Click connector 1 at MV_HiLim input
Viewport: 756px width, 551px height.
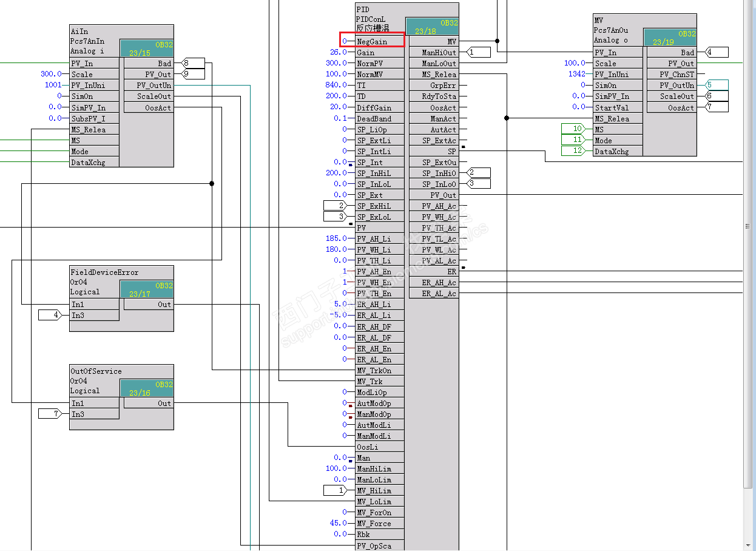coord(336,490)
